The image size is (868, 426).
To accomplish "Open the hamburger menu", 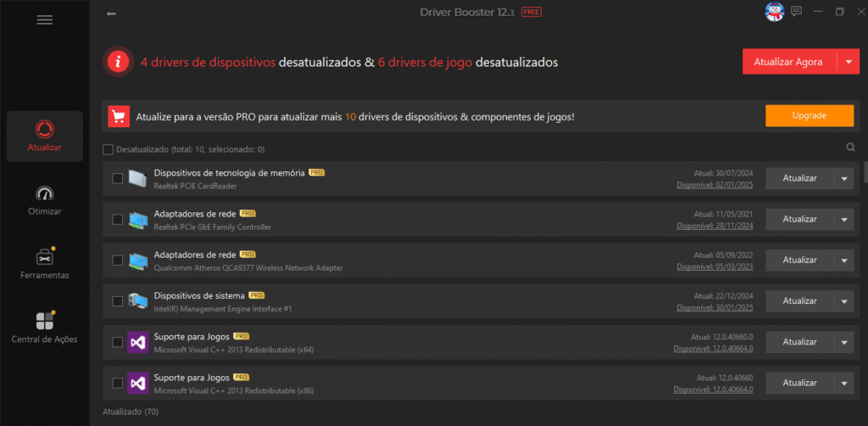I will point(45,20).
